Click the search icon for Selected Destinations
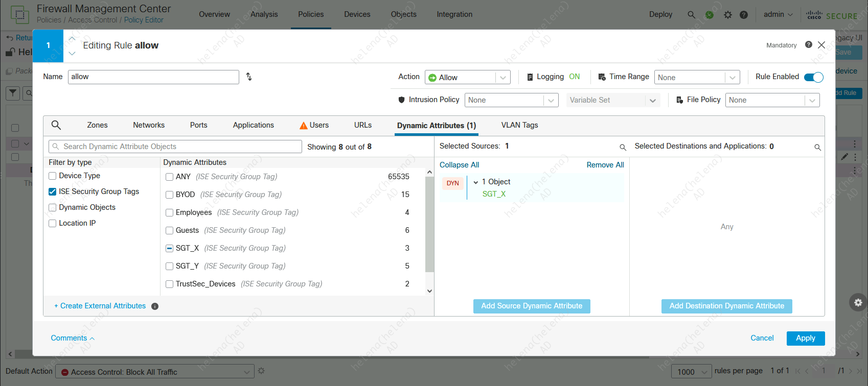Viewport: 868px width, 386px height. tap(817, 147)
